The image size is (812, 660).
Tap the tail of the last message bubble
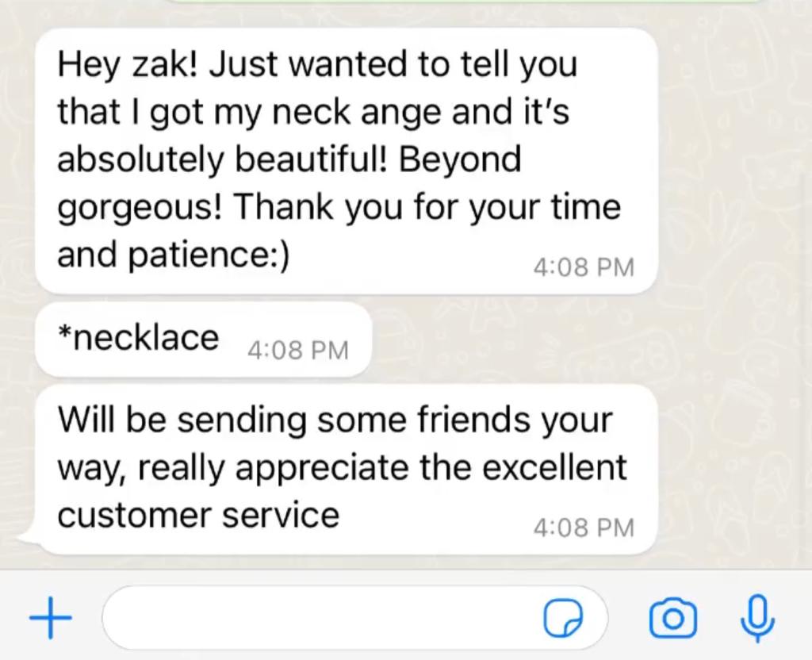(x=29, y=536)
